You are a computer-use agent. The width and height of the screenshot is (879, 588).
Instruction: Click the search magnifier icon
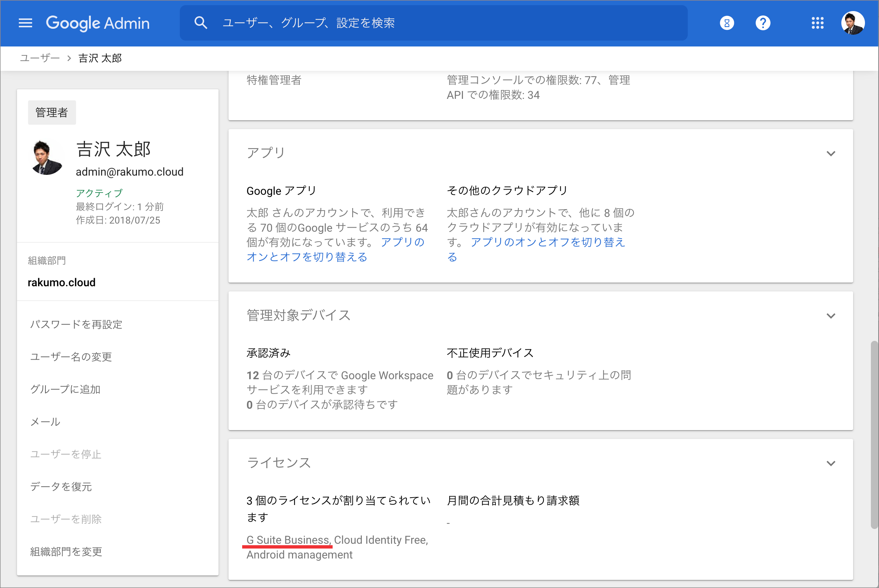point(201,23)
